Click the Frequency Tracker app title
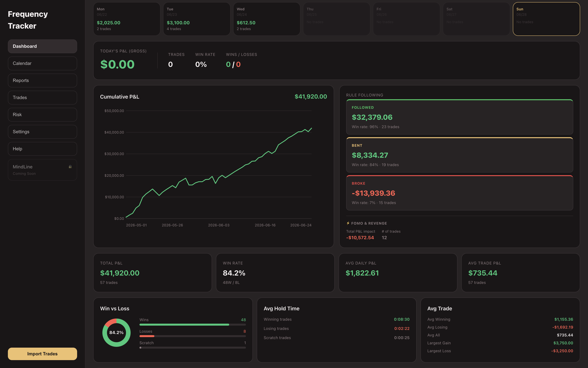The image size is (588, 368). coord(28,20)
